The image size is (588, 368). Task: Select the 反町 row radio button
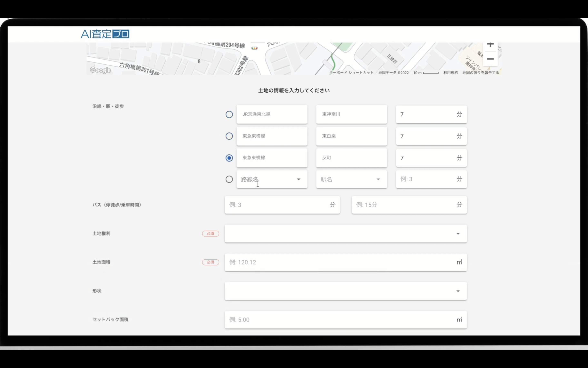[x=229, y=158]
